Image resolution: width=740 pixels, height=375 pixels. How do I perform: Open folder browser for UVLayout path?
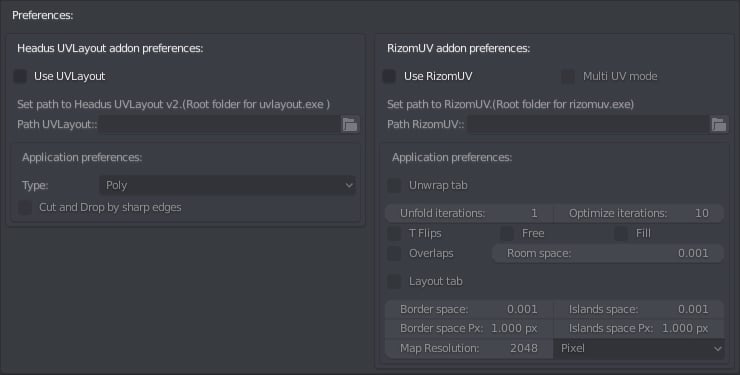(x=350, y=125)
